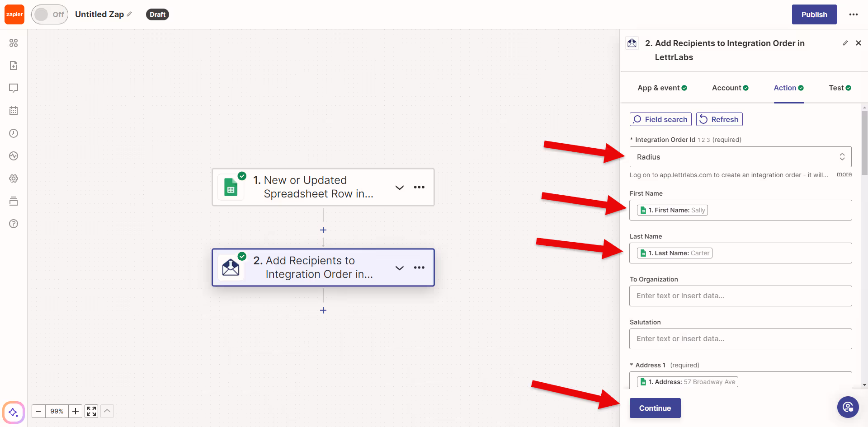Switch to Action tab
868x427 pixels.
(x=789, y=88)
